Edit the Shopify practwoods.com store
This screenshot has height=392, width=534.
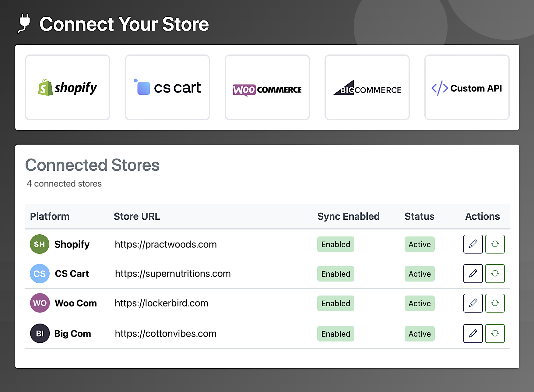[473, 244]
